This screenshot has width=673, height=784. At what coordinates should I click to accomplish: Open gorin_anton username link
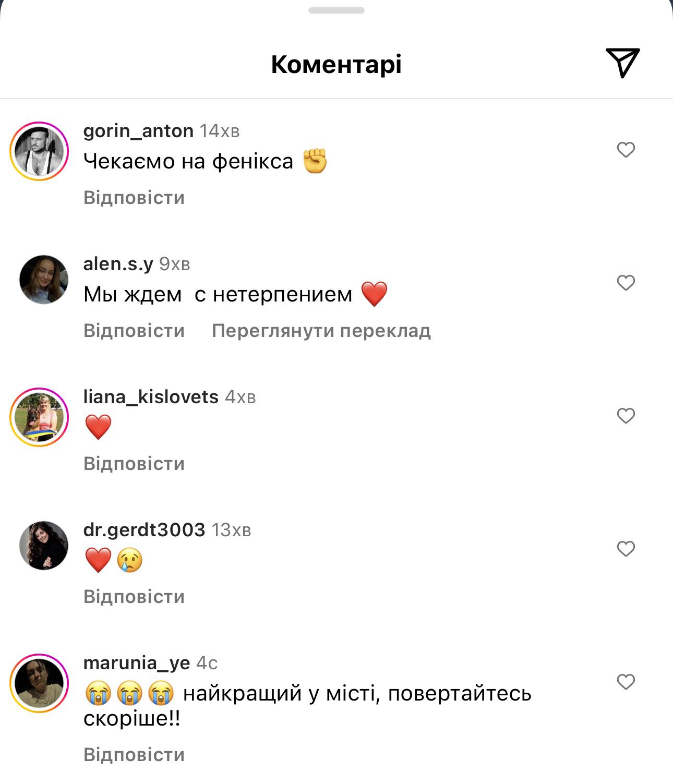click(138, 130)
